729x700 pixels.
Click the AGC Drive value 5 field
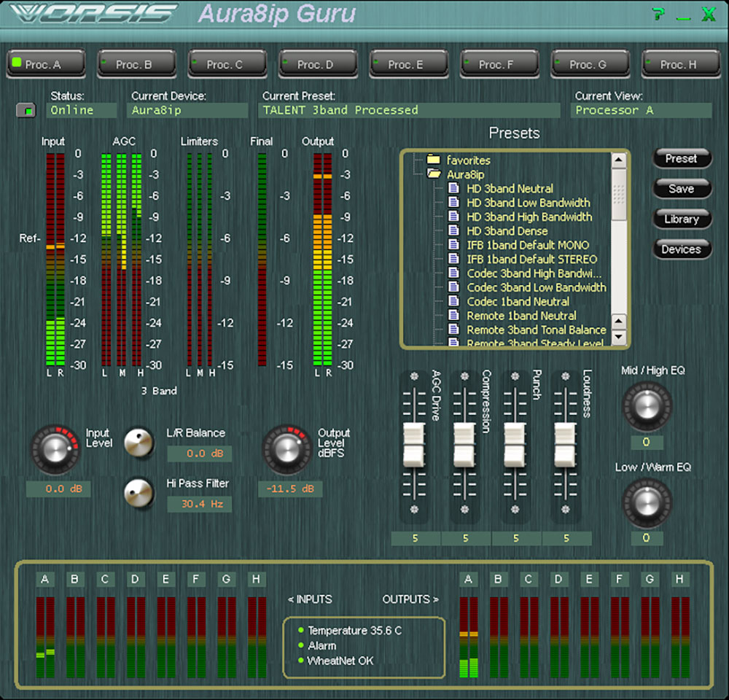point(416,539)
